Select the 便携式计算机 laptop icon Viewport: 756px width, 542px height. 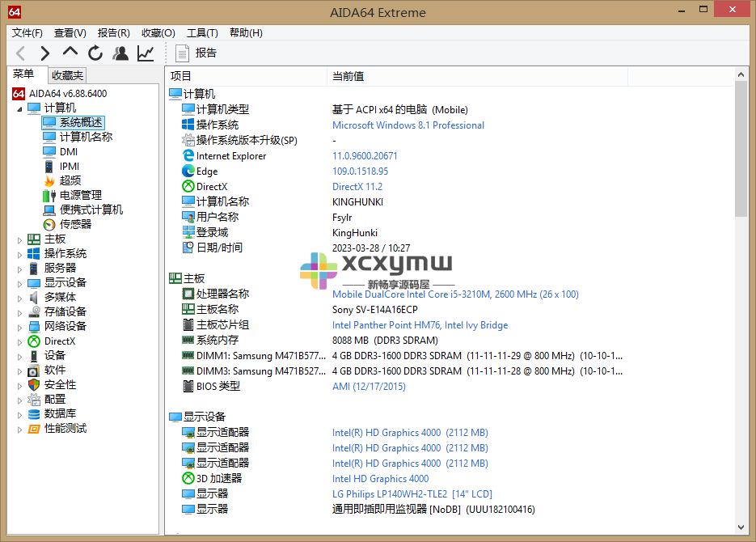tap(49, 209)
